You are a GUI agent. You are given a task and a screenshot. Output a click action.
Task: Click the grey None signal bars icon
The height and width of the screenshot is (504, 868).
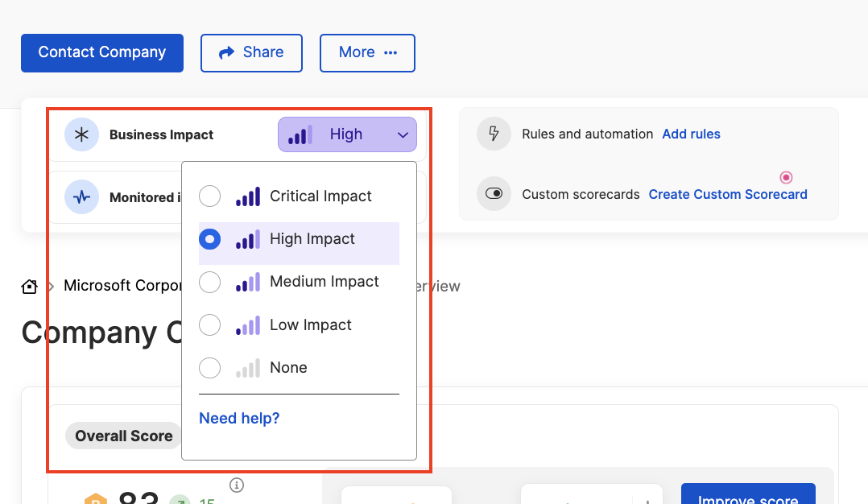tap(248, 368)
